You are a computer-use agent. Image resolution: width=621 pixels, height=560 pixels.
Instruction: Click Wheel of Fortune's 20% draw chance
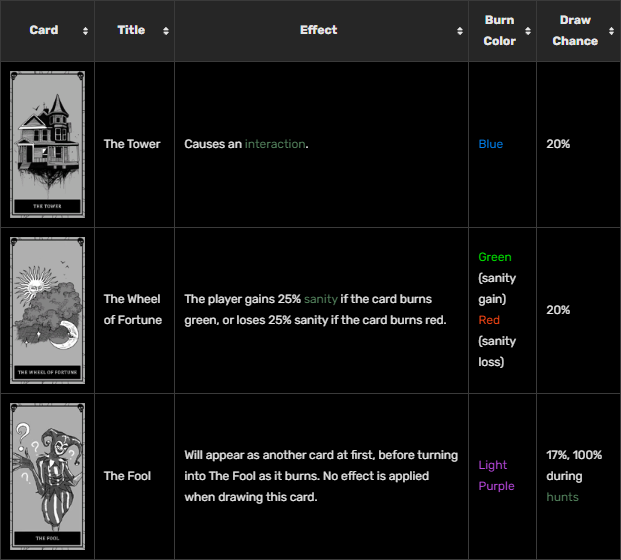tap(558, 310)
